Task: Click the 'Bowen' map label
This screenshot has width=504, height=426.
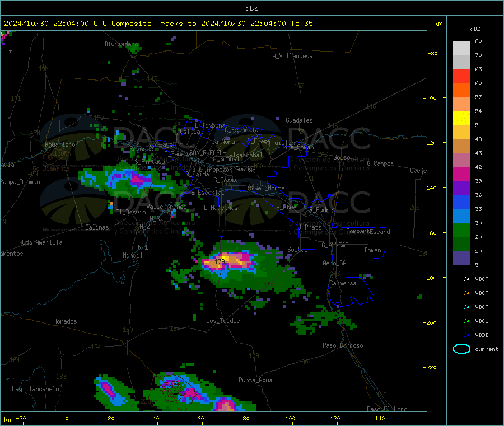Action: [372, 250]
